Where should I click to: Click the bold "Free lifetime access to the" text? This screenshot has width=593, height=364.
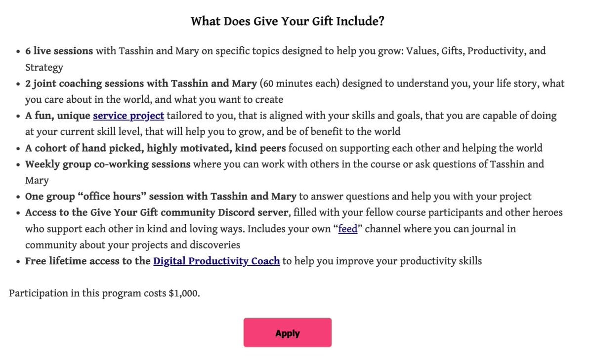87,261
